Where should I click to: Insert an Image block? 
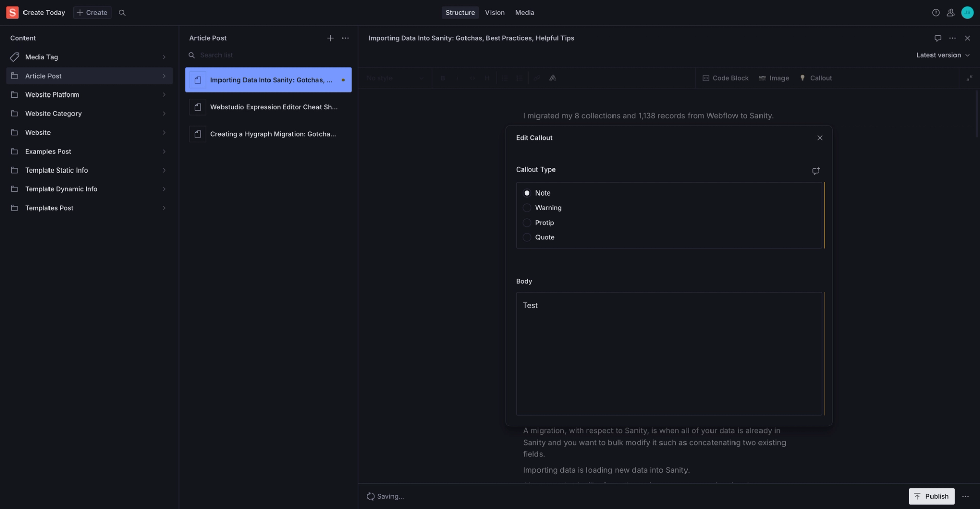[774, 78]
